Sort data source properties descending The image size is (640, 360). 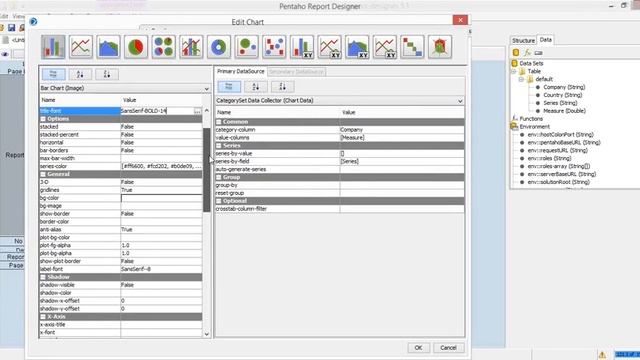282,87
